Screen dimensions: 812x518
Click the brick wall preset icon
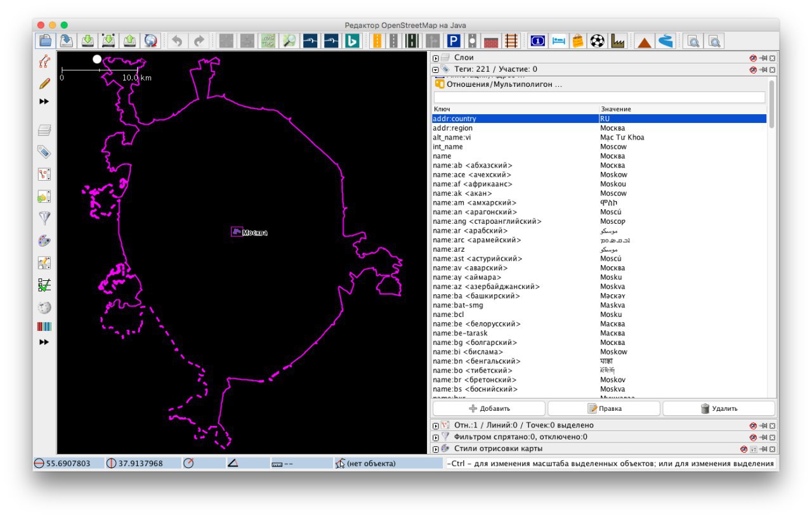click(492, 41)
